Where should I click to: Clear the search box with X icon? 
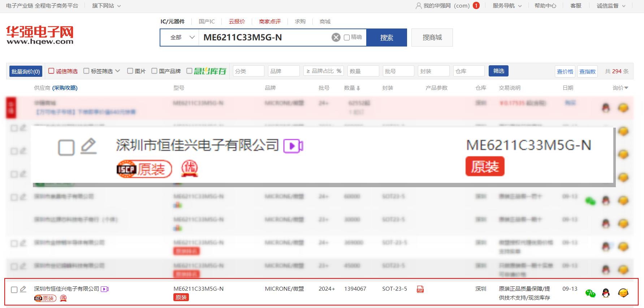pyautogui.click(x=336, y=38)
